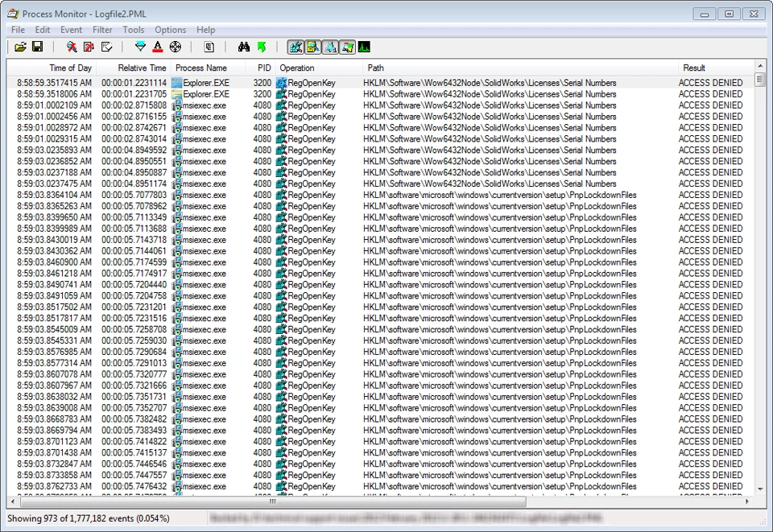The image size is (773, 532).
Task: Sort by the Time of Day column header
Action: (x=52, y=68)
